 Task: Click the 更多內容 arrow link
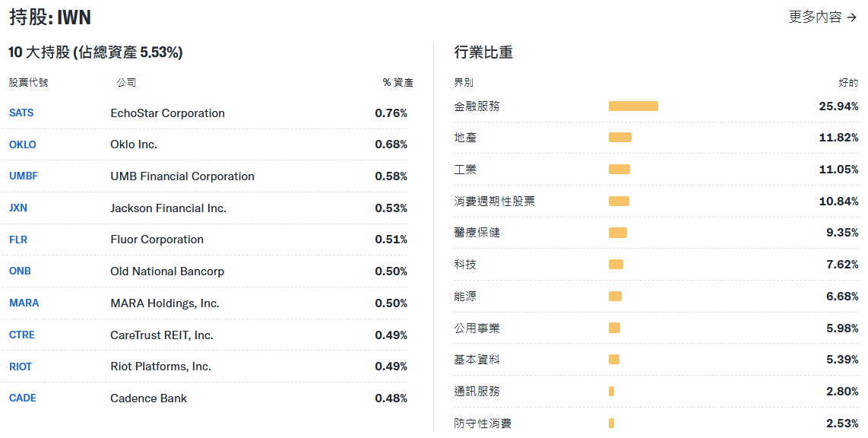[822, 17]
